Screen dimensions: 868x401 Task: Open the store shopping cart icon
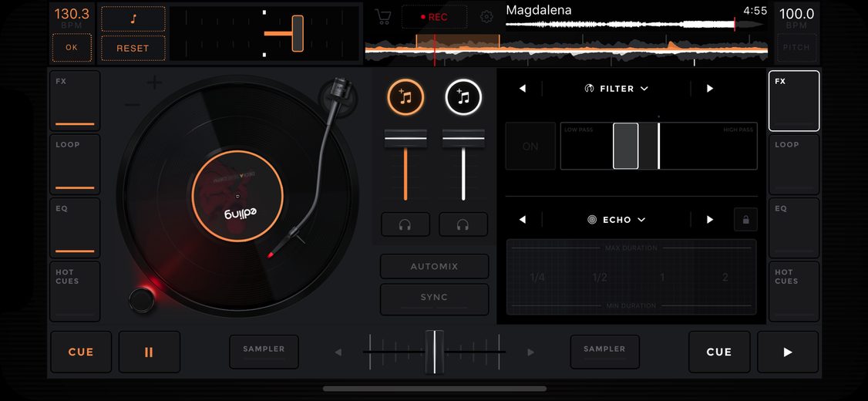382,17
